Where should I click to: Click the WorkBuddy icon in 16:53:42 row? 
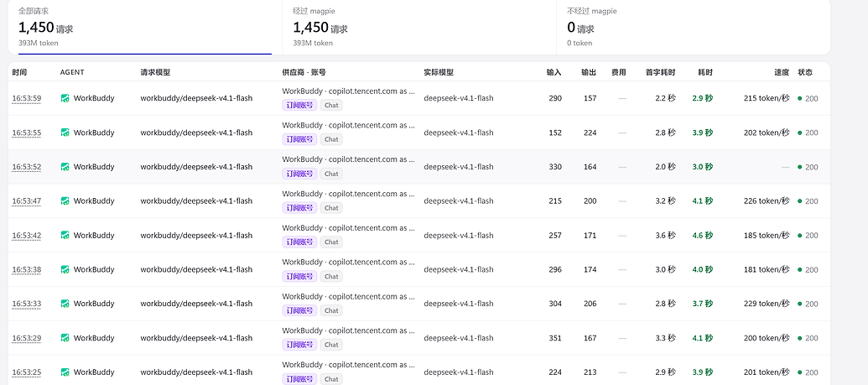pos(65,236)
